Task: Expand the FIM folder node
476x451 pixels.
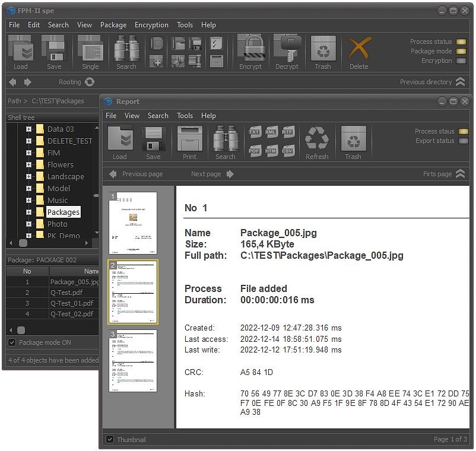Action: tap(28, 153)
